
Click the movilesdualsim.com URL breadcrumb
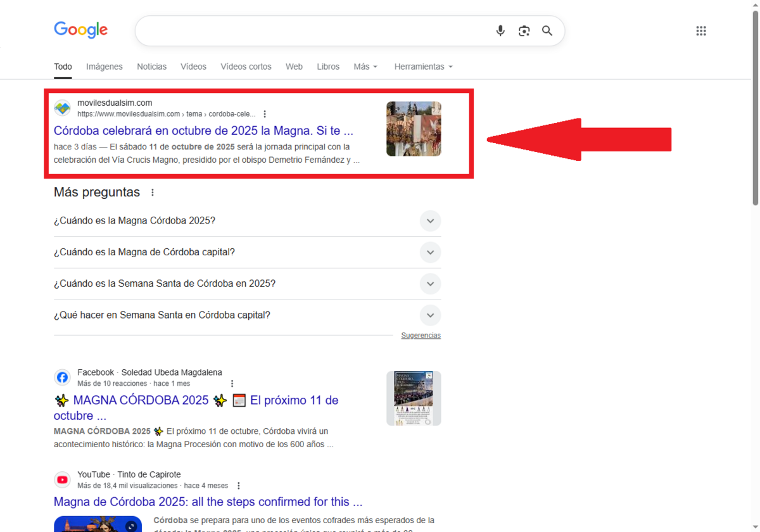[167, 114]
